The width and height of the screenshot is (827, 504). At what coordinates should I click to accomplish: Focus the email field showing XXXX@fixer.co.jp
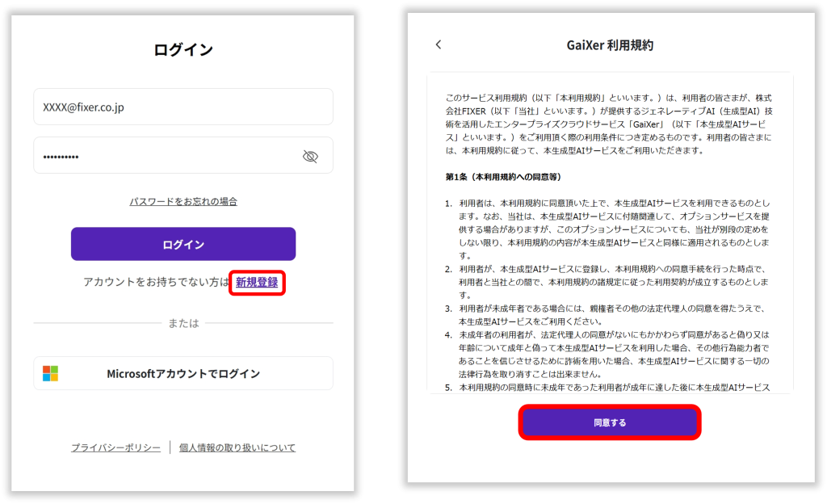click(183, 107)
